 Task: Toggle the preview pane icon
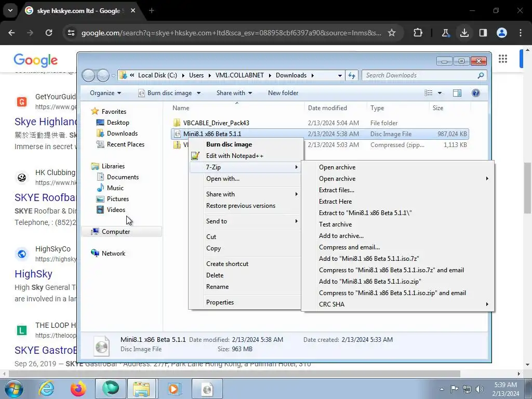click(x=457, y=93)
